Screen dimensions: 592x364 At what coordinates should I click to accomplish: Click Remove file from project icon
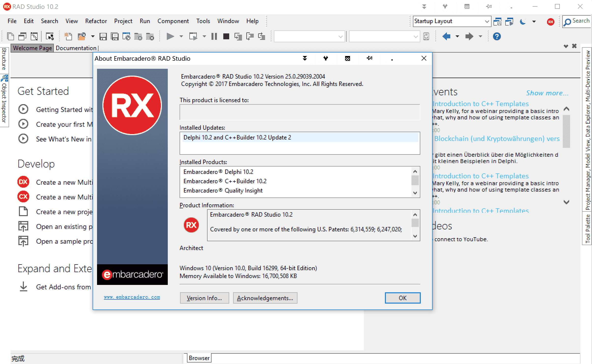click(x=150, y=36)
